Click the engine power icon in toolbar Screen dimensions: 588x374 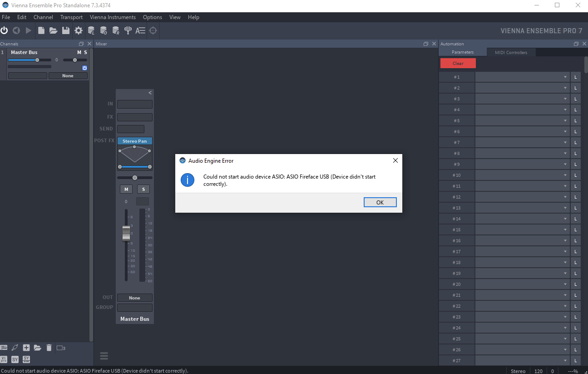(4, 30)
